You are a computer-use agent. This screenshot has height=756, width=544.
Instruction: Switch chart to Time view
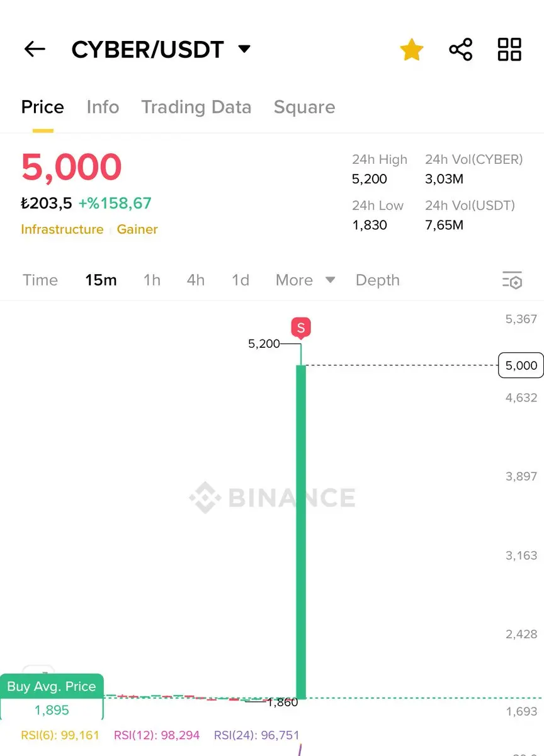tap(40, 280)
